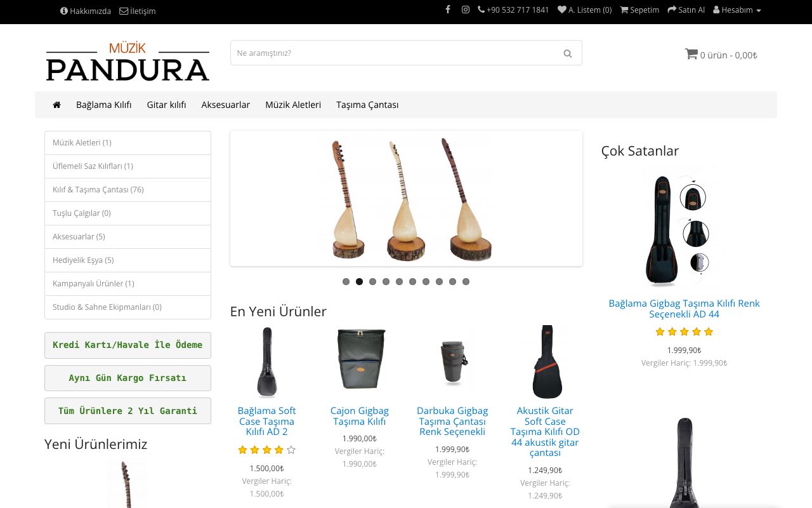
Task: Expand the Hesabım account dropdown
Action: click(x=737, y=10)
